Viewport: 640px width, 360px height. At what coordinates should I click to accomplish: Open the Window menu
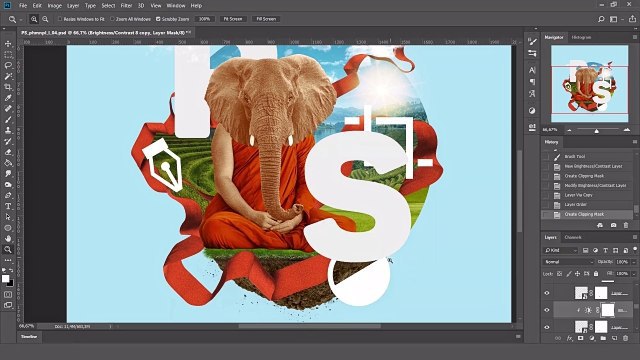[176, 6]
